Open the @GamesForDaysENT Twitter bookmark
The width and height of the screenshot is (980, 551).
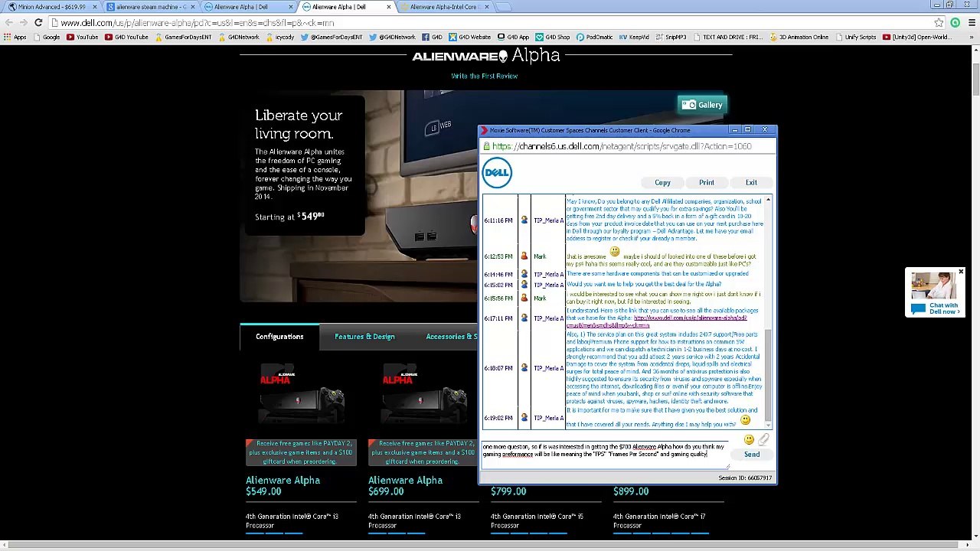[x=331, y=37]
